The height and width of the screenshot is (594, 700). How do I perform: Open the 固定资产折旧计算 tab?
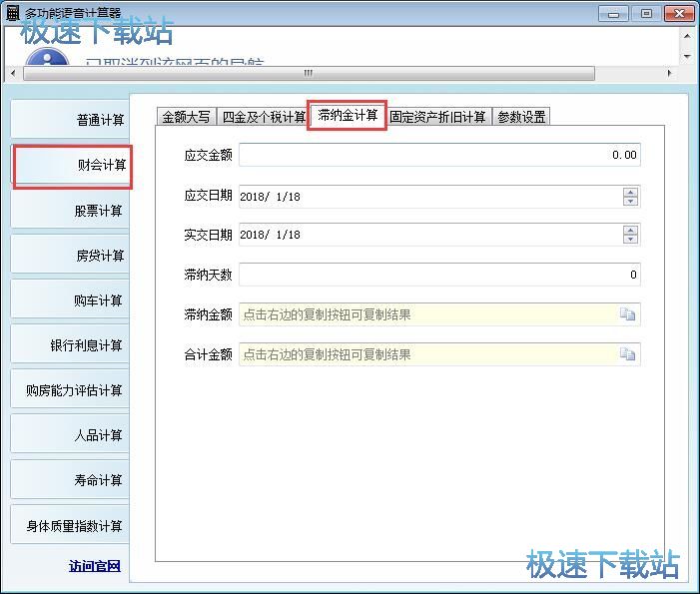click(438, 117)
